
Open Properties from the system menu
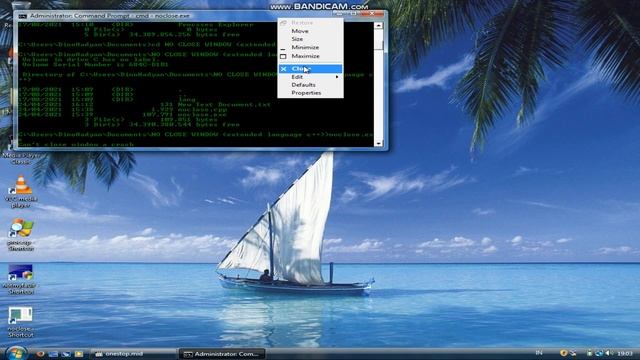pos(310,93)
